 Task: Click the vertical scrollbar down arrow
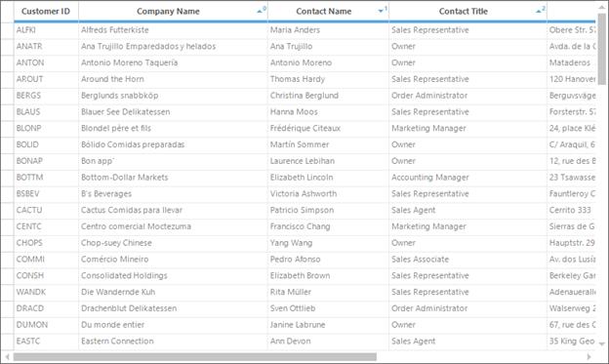coord(602,344)
